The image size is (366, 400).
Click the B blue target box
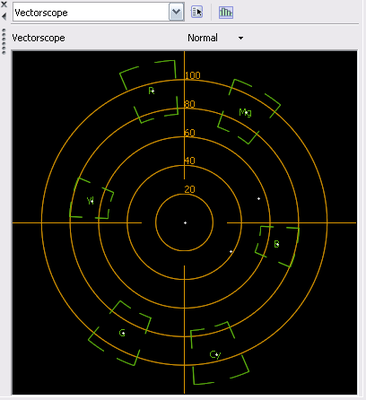[x=277, y=245]
